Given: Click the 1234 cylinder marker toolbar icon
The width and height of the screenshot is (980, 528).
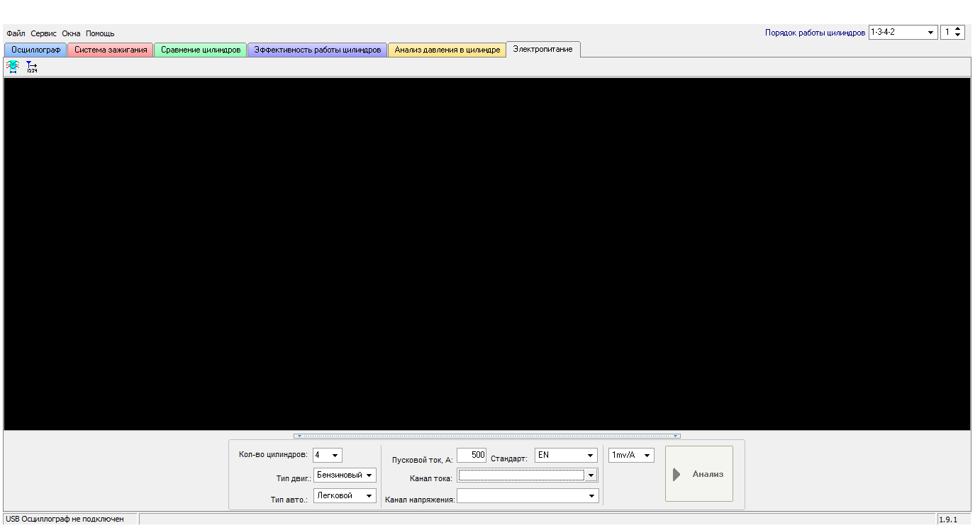Looking at the screenshot, I should click(32, 67).
